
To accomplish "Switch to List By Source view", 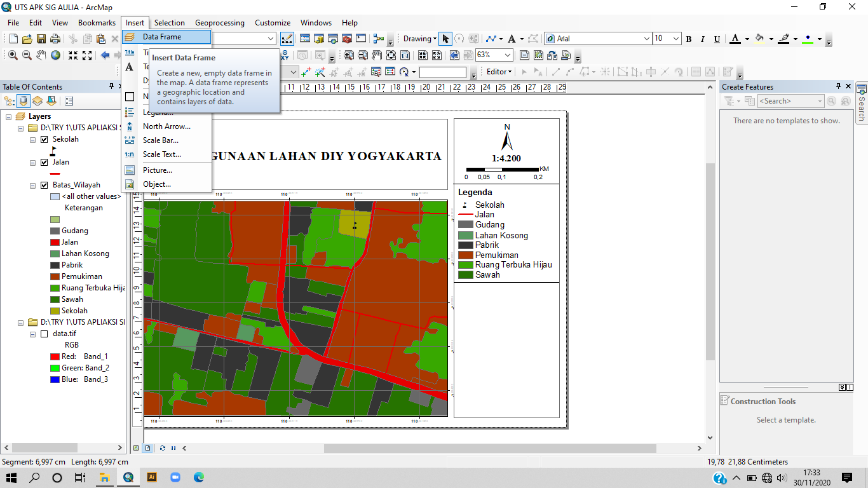I will (x=24, y=101).
